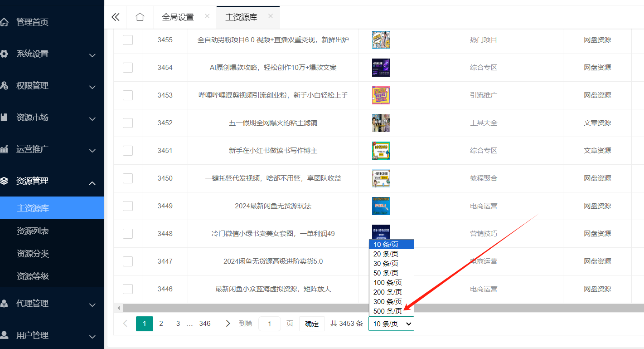Screen dimensions: 644x349
Task: Tick the checkbox next to 3449
Action: pos(128,206)
